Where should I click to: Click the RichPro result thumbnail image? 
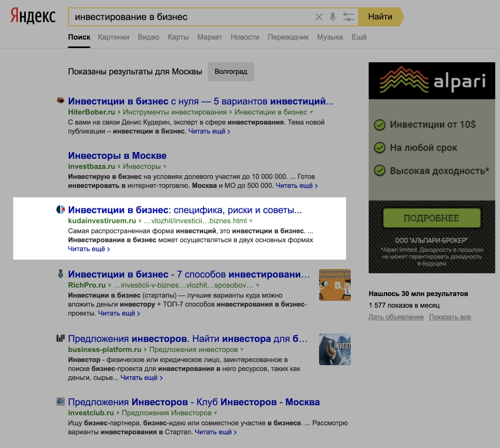click(x=335, y=285)
